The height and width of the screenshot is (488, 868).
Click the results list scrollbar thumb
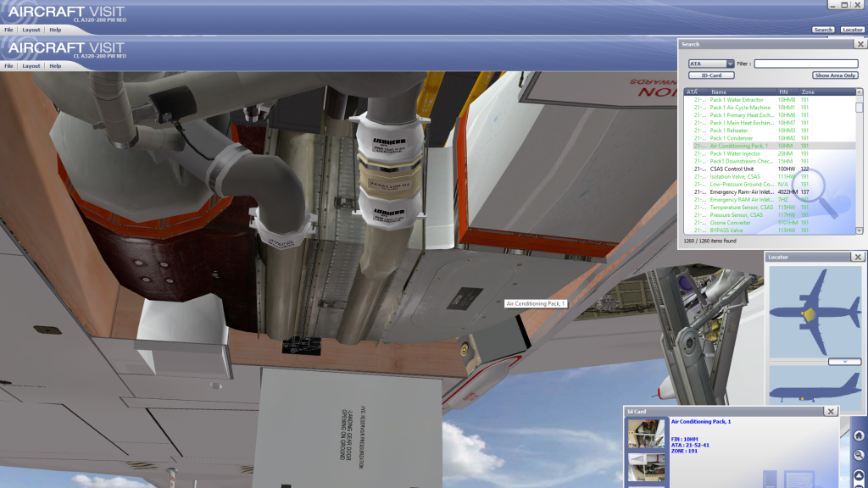pyautogui.click(x=860, y=107)
